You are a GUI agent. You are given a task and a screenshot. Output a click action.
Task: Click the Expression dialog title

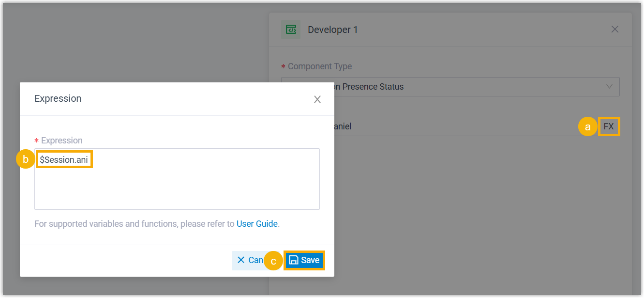[58, 98]
